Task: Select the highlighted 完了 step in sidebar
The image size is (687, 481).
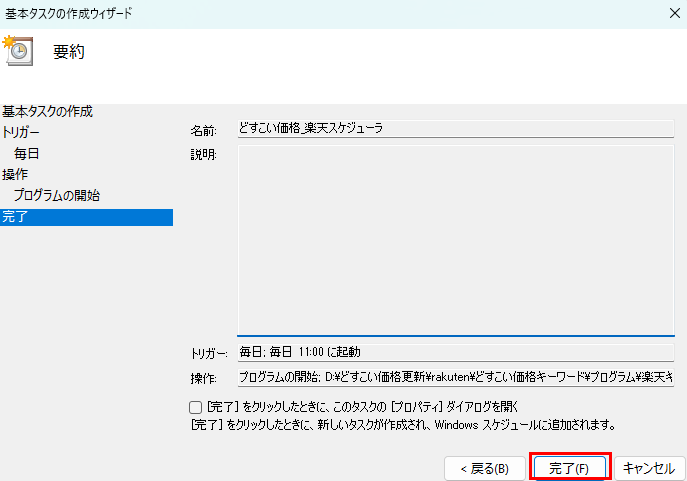Action: tap(86, 217)
